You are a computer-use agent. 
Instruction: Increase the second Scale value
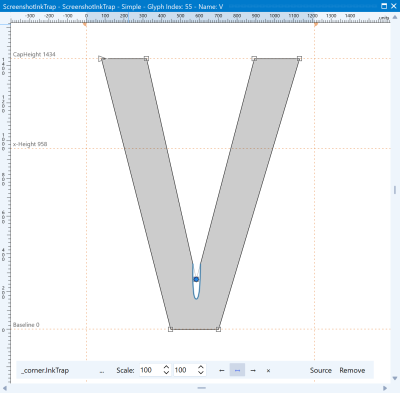tap(201, 367)
